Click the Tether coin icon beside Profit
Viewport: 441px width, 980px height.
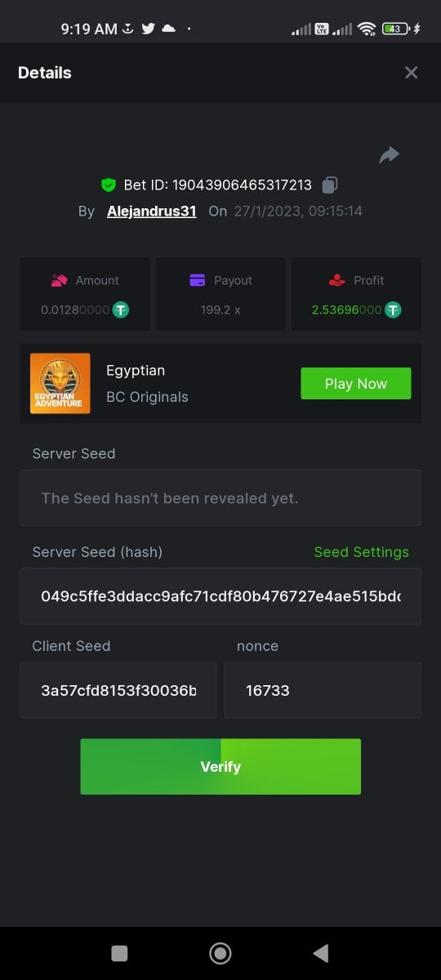393,310
